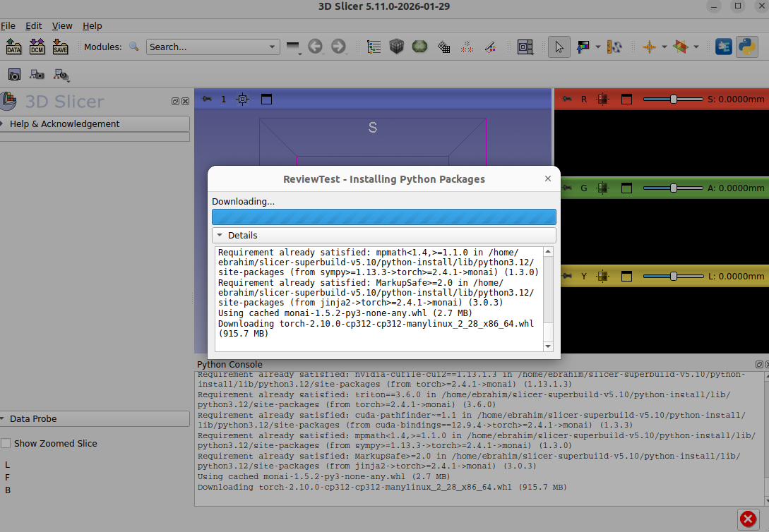Toggle Show Zoomed Slice checkbox
Viewport: 769px width, 532px height.
pyautogui.click(x=6, y=444)
